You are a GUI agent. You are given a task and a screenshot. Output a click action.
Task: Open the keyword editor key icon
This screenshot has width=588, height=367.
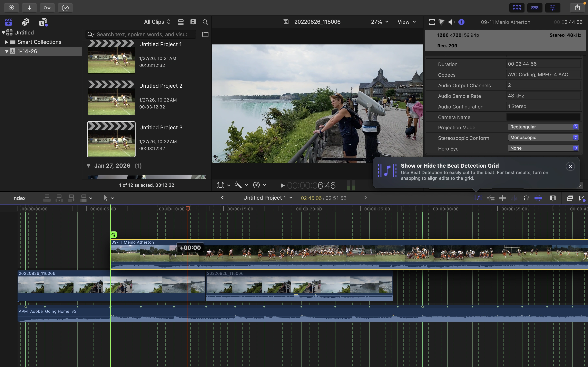tap(47, 8)
